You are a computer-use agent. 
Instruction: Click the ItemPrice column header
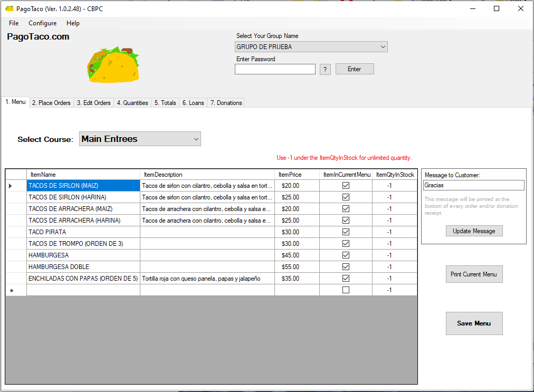[297, 175]
